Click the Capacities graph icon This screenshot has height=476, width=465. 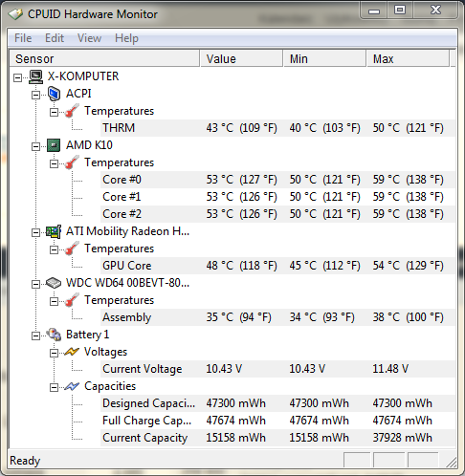(x=72, y=386)
